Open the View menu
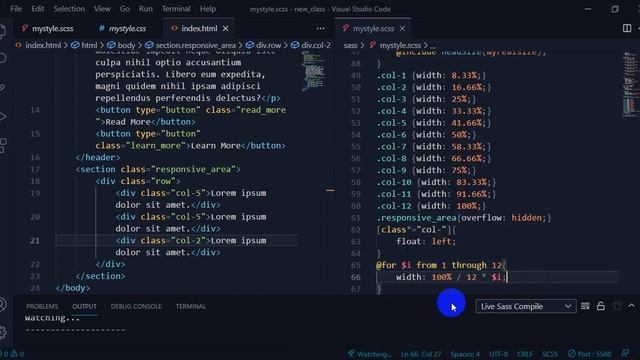The height and width of the screenshot is (360, 640). [102, 9]
